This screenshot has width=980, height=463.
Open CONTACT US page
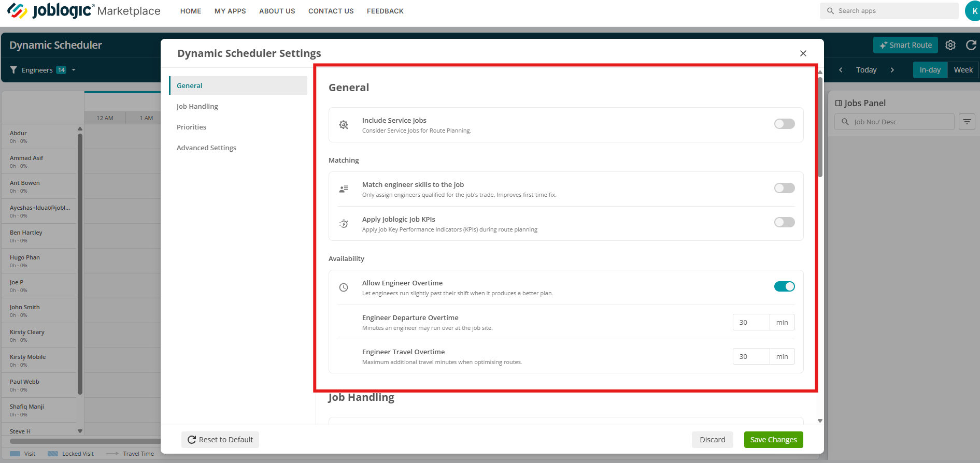(331, 11)
